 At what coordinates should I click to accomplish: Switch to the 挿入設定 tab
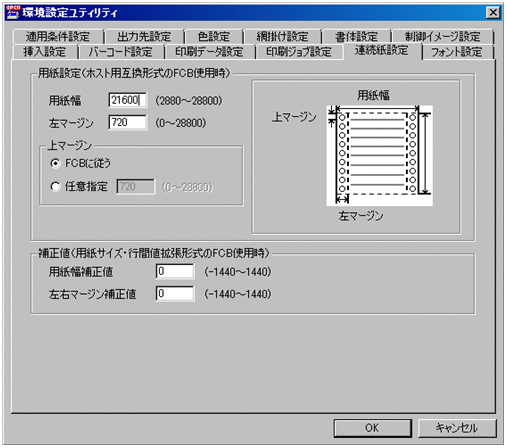44,52
